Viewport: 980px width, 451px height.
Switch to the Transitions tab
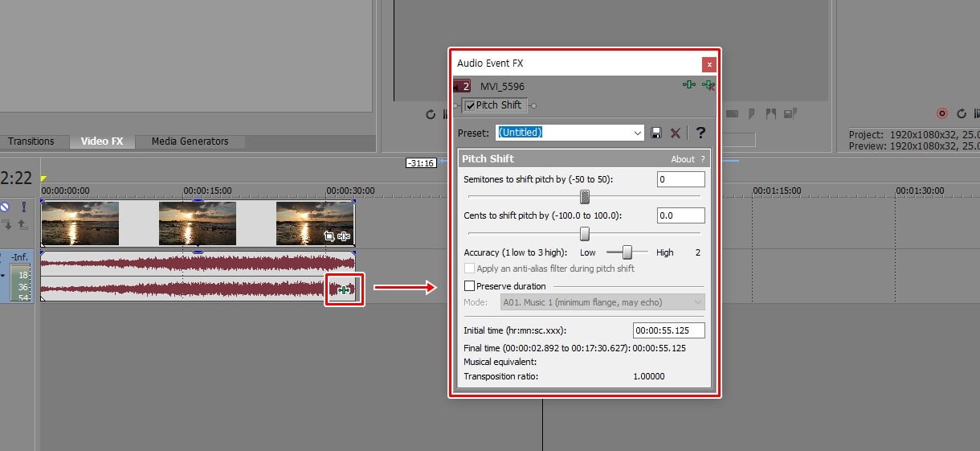pos(31,141)
